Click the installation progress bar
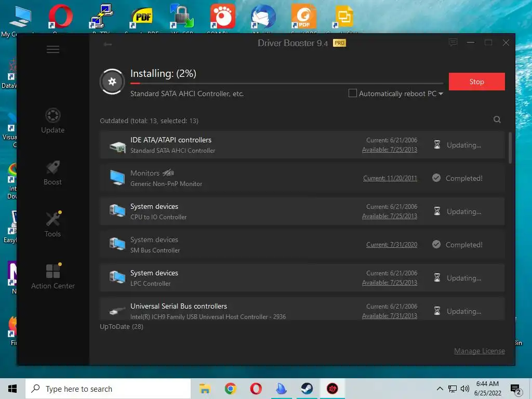This screenshot has width=532, height=399. (287, 83)
